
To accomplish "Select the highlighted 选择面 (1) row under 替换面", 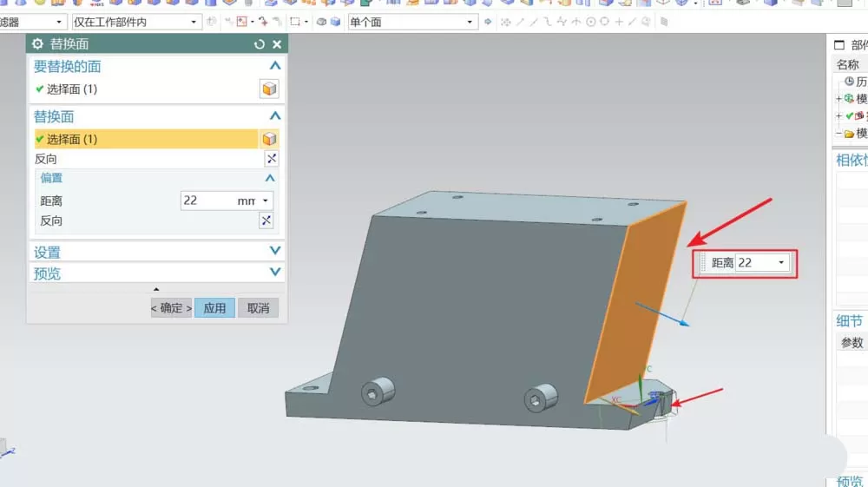I will coord(146,139).
